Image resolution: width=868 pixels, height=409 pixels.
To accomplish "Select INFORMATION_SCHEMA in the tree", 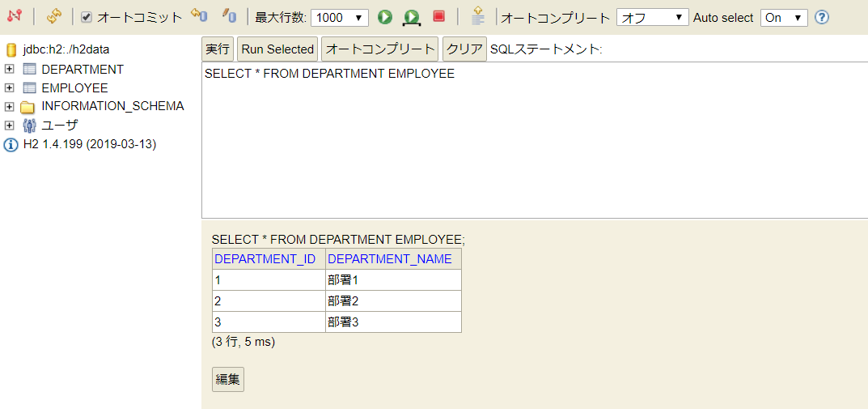I will pyautogui.click(x=113, y=106).
